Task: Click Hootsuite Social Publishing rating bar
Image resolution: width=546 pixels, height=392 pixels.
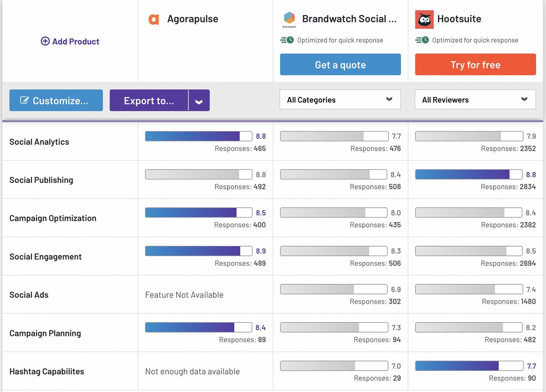Action: [x=469, y=174]
